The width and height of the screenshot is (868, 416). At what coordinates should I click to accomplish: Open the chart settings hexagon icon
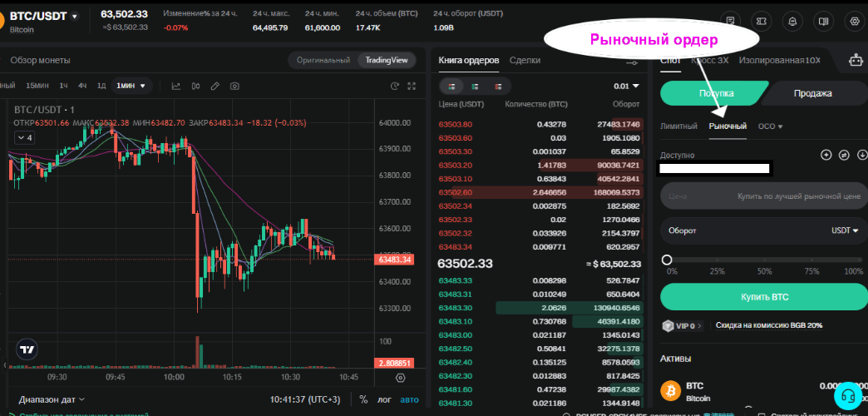pos(401,378)
